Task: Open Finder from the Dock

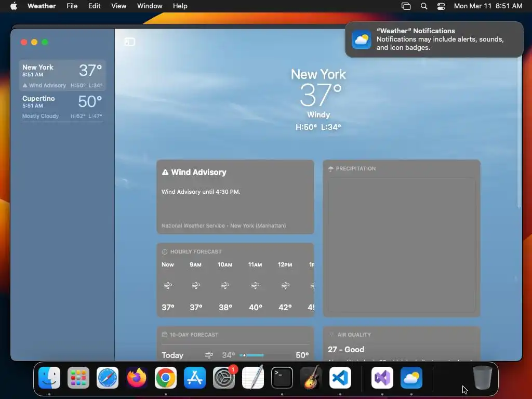Action: pos(49,378)
